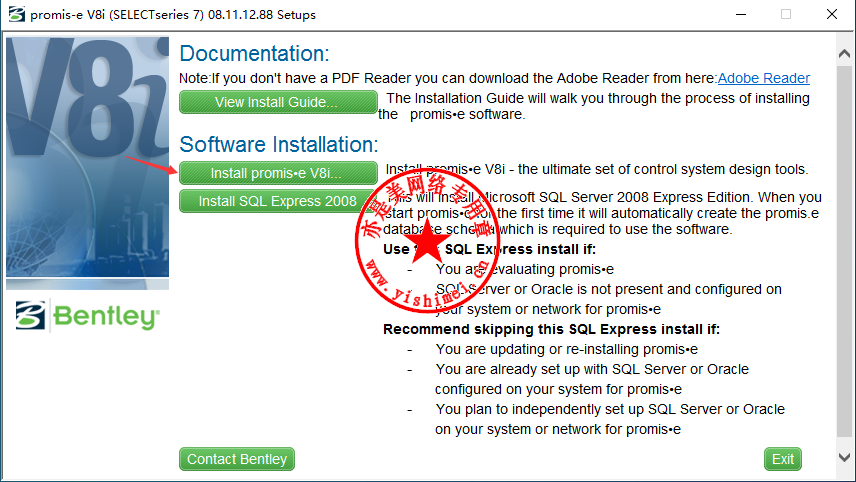
Task: Click the window title text 'promis-e V8i (SELECTseries 7)'
Action: (117, 15)
